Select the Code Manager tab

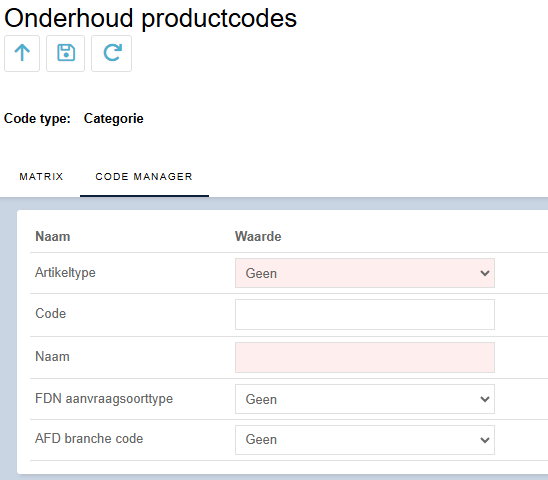pyautogui.click(x=144, y=177)
